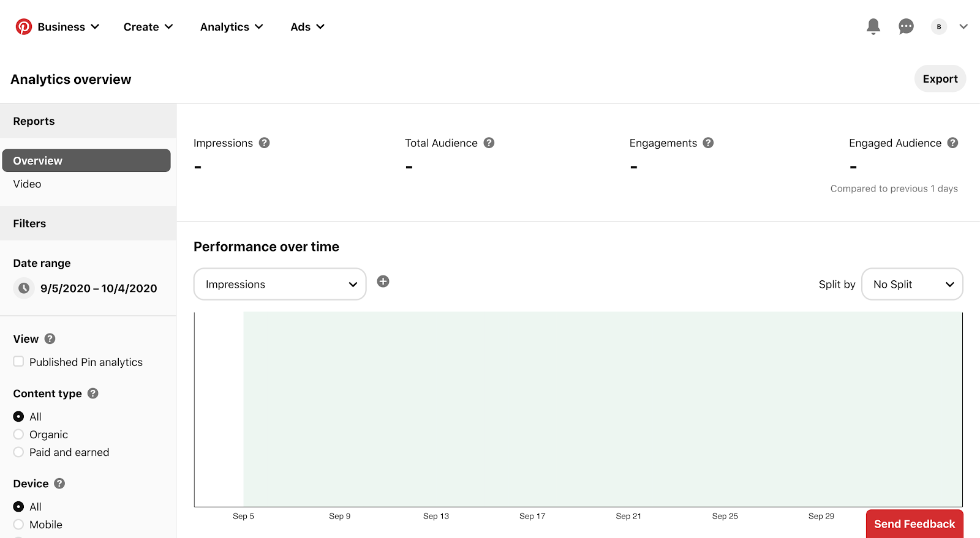Open the Analytics dropdown menu
980x538 pixels.
coord(232,27)
